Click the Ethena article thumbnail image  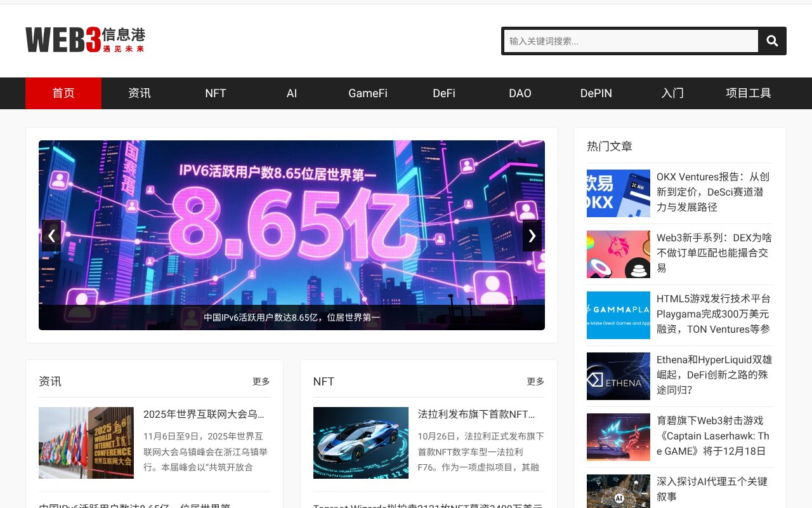618,376
